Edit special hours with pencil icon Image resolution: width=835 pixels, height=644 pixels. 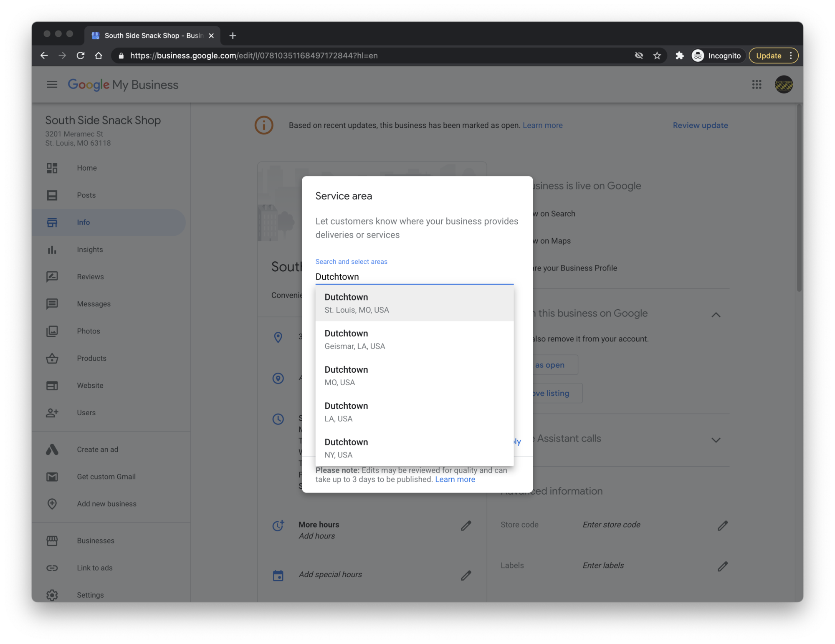tap(466, 576)
